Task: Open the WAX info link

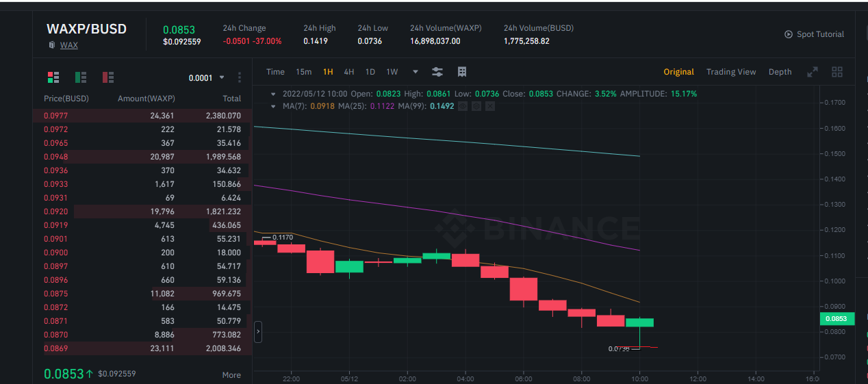Action: click(69, 45)
